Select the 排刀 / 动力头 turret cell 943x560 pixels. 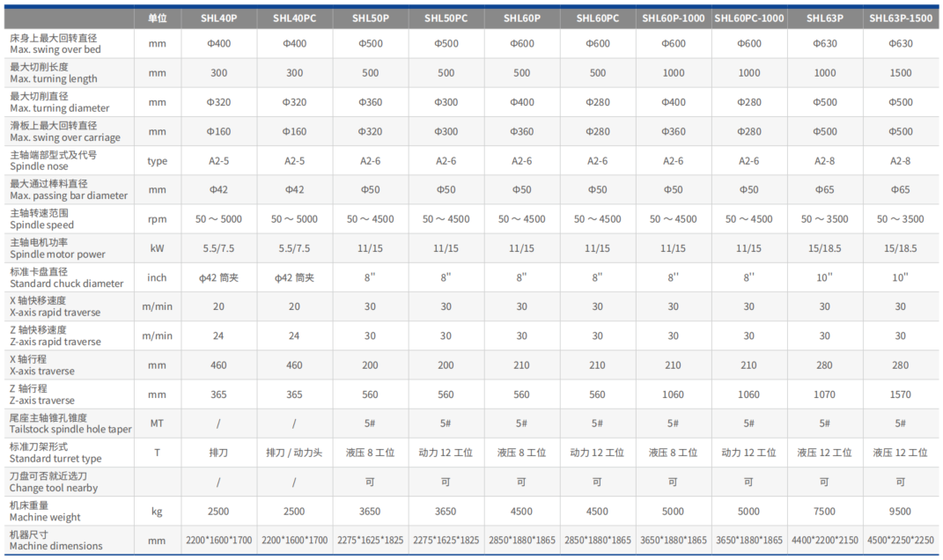[x=294, y=453]
